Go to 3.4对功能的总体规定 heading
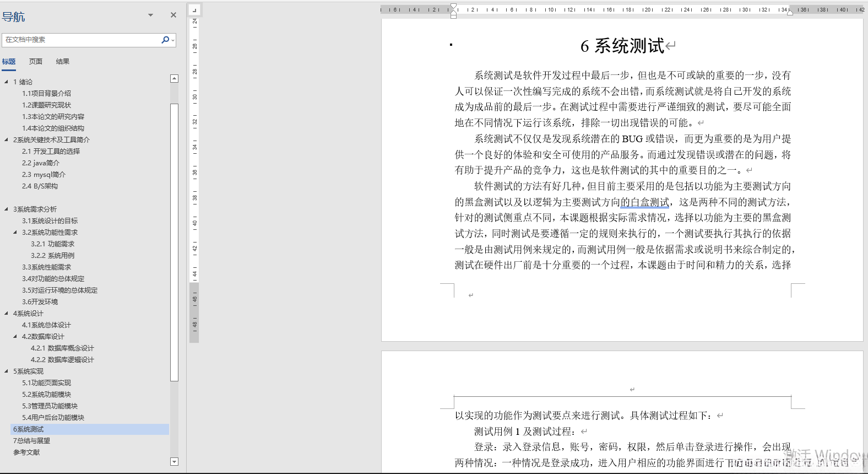The width and height of the screenshot is (868, 474). click(x=53, y=279)
